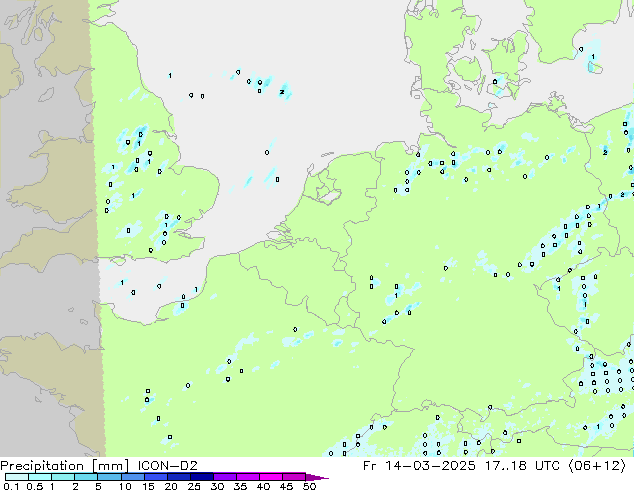Screen dimensions: 634x490
Task: Click the time range '17..18 UTC'
Action: pyautogui.click(x=522, y=466)
